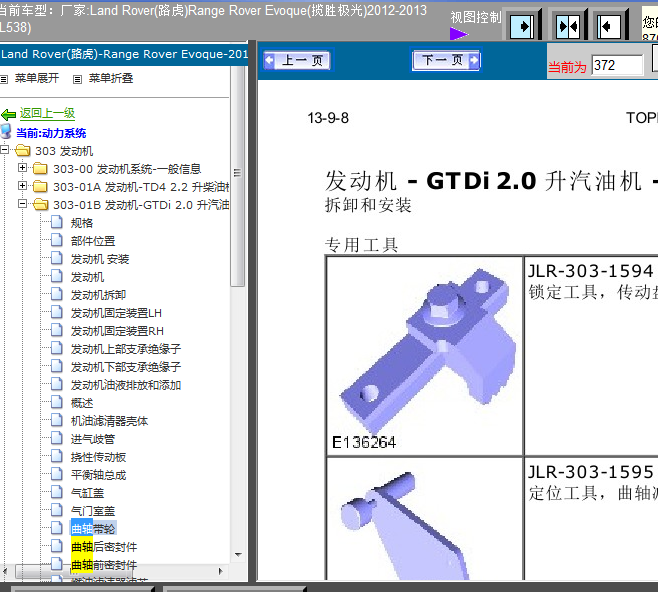This screenshot has height=592, width=658.
Task: Open the 气缸盖 document
Action: click(87, 493)
